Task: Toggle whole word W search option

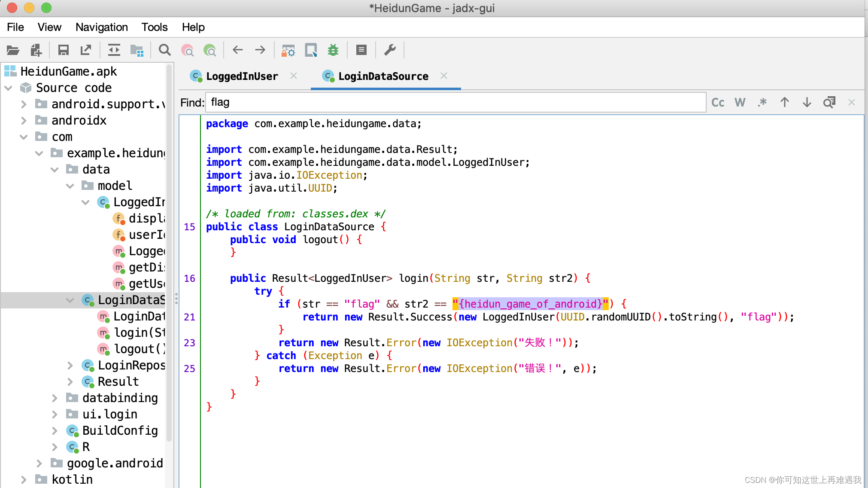Action: (740, 102)
